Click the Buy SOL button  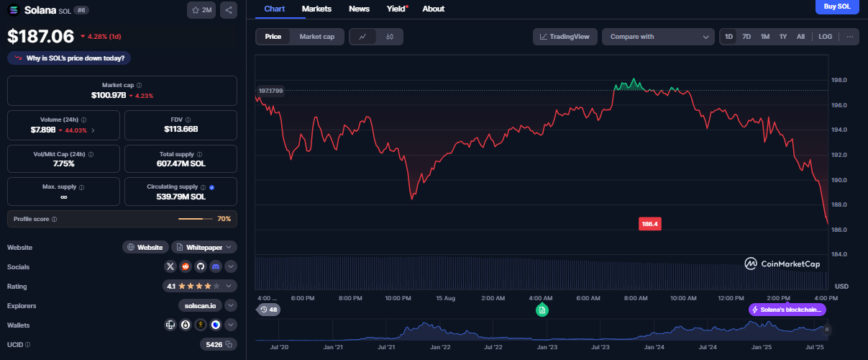coord(836,6)
